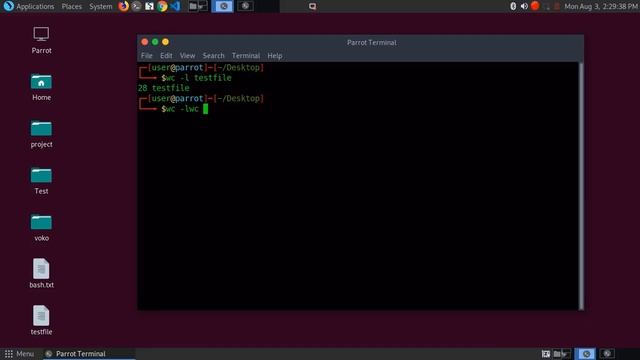The image size is (640, 360).
Task: Open the Firefox browser launcher
Action: coord(123,6)
